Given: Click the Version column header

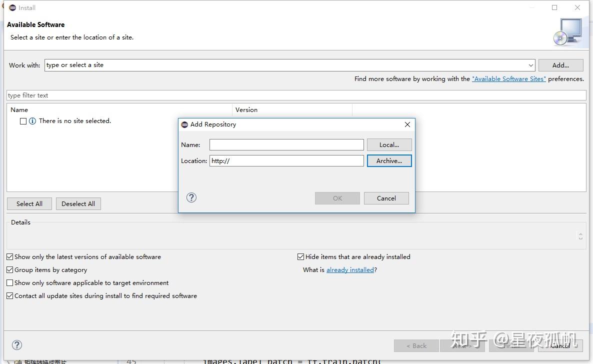Looking at the screenshot, I should [x=292, y=109].
